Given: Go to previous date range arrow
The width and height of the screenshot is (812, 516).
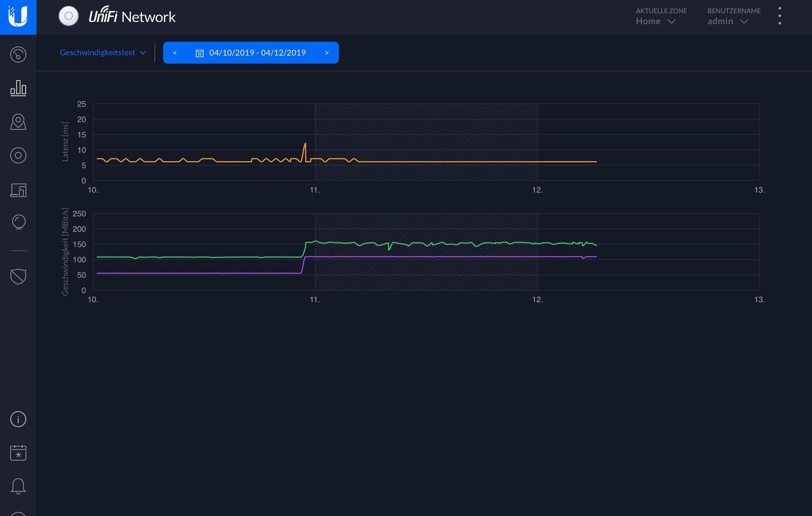Looking at the screenshot, I should 175,53.
